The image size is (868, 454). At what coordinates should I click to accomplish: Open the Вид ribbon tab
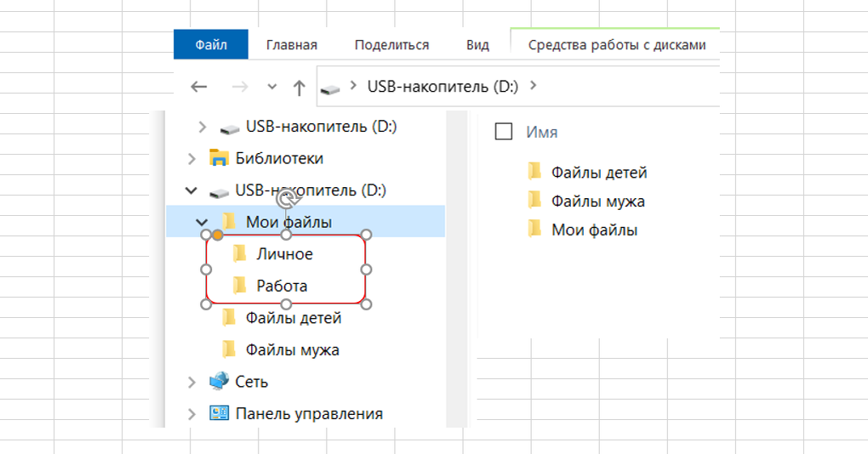tap(477, 45)
